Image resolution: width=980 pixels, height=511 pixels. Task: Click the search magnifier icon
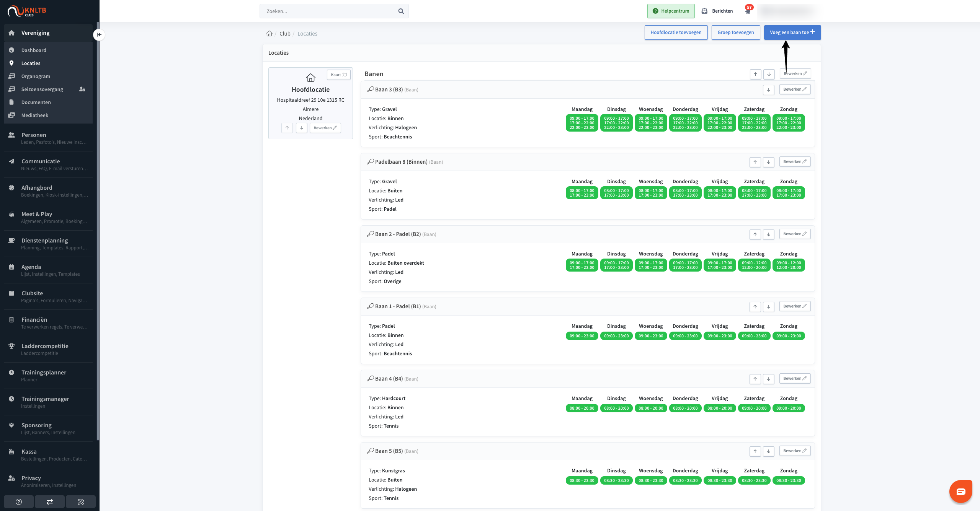pyautogui.click(x=401, y=11)
